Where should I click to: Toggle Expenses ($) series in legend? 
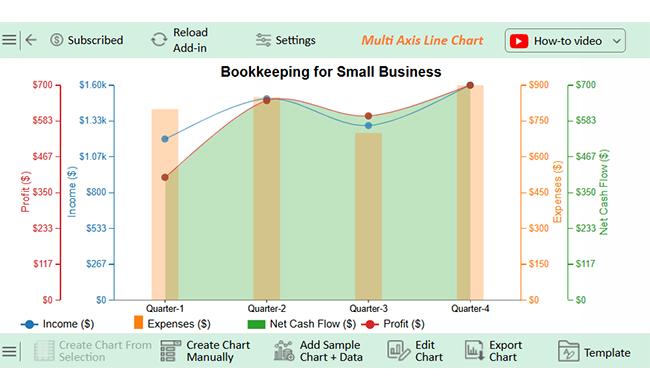[172, 324]
